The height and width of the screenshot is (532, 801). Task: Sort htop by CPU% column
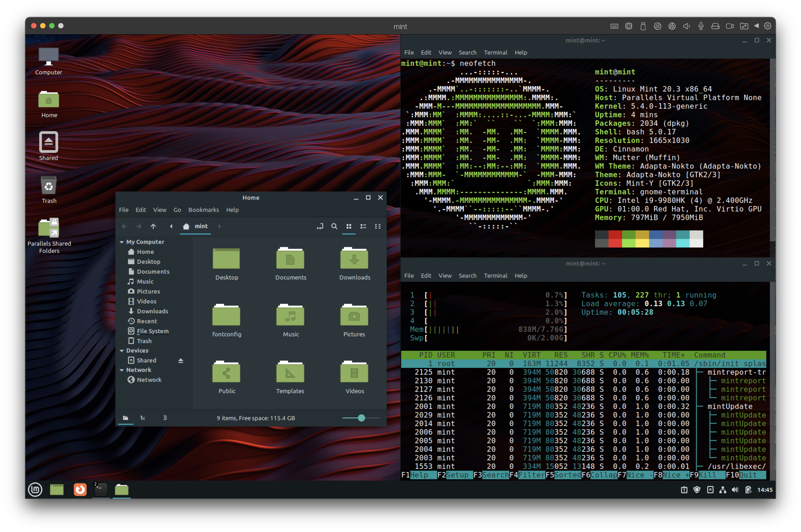(617, 355)
